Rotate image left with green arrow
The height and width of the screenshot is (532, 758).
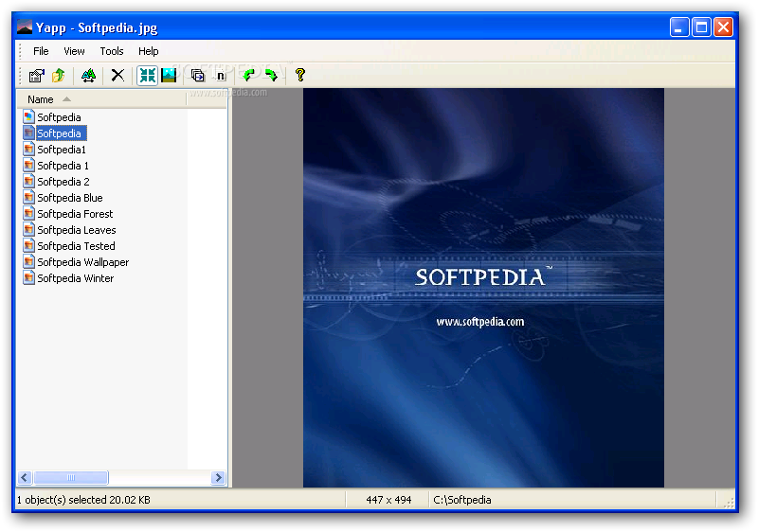(249, 76)
